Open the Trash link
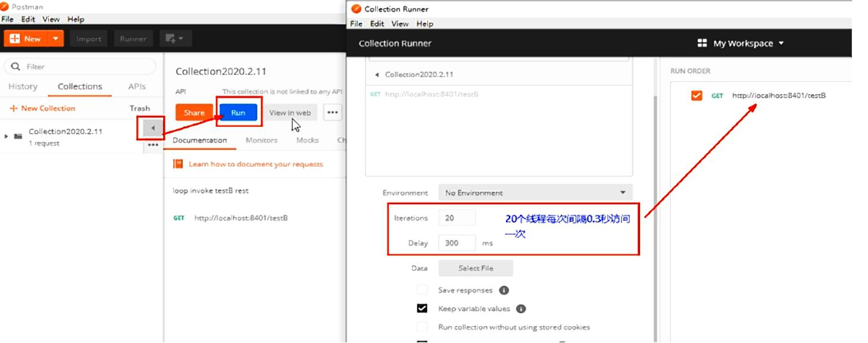The width and height of the screenshot is (868, 343). tap(140, 108)
